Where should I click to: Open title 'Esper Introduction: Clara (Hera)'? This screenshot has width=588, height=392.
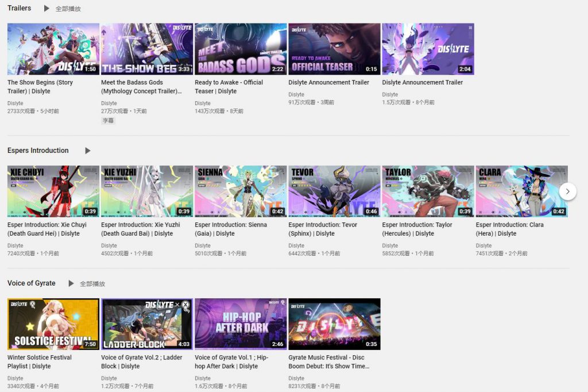point(510,229)
